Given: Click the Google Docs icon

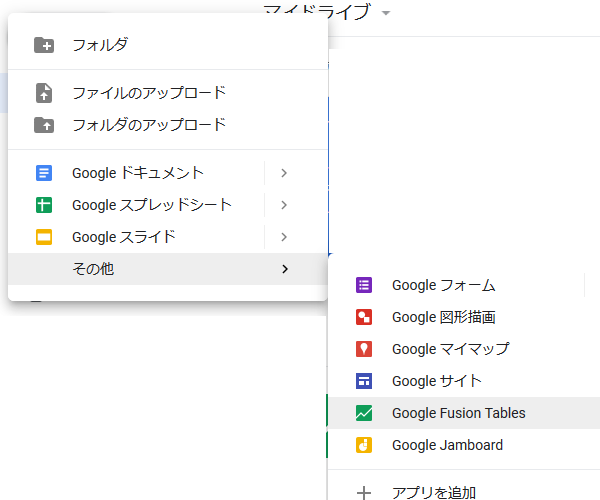Looking at the screenshot, I should click(44, 173).
